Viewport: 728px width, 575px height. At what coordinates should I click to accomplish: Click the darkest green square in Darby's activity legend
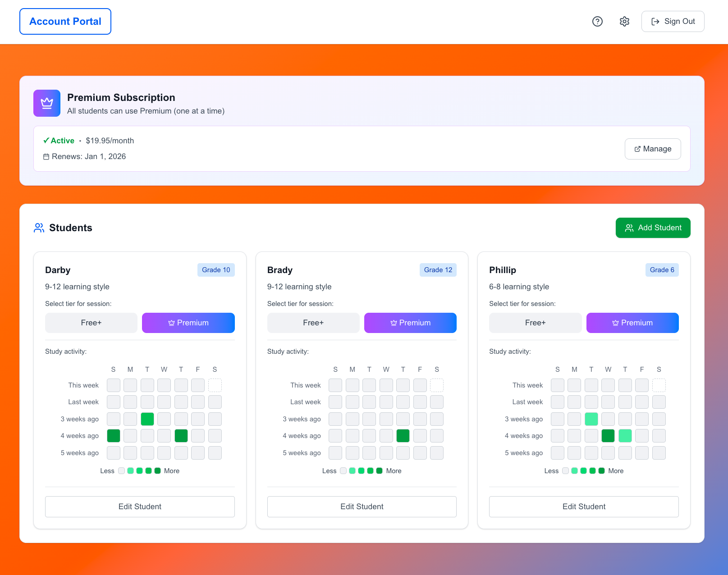(157, 470)
